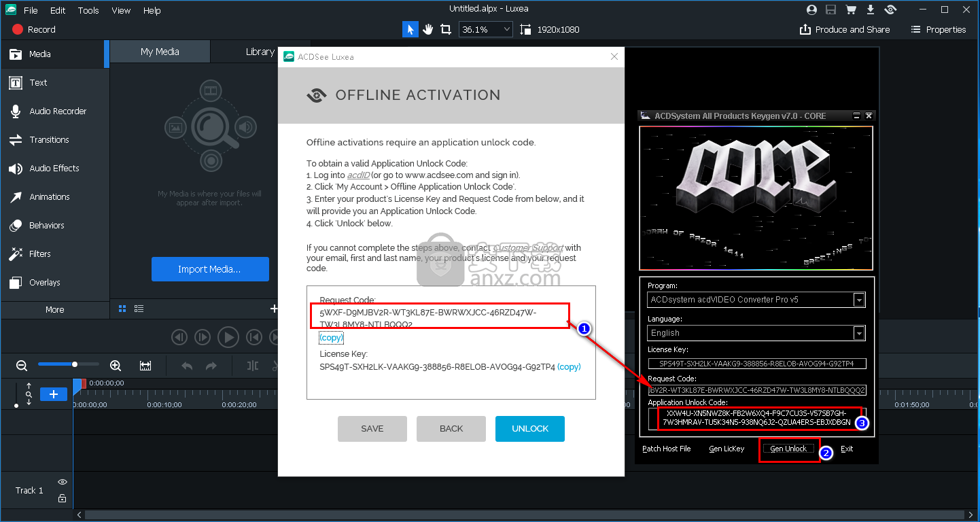Screen dimensions: 980x522
Task: Open canvas size 1920x1080 settings
Action: 550,29
